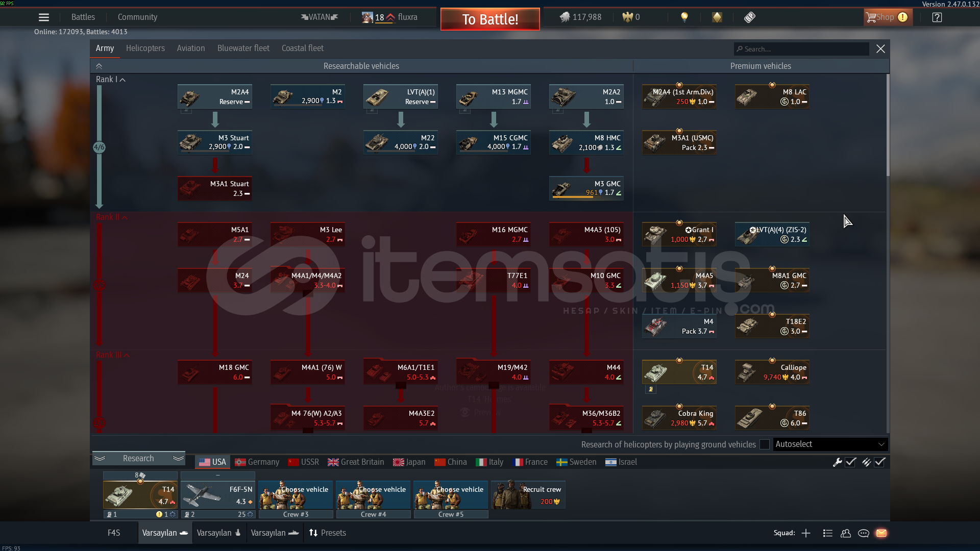Image resolution: width=980 pixels, height=551 pixels.
Task: Switch to Bluewater fleet tab
Action: pyautogui.click(x=243, y=48)
